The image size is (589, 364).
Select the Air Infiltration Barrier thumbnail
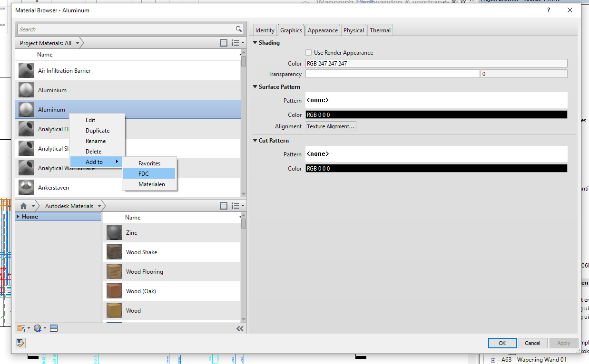coord(26,70)
